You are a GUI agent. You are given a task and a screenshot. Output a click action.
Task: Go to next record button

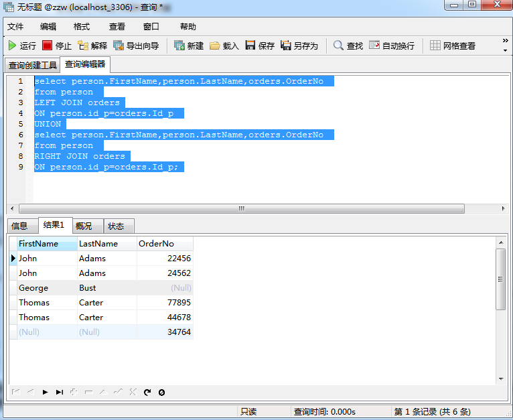coord(45,392)
